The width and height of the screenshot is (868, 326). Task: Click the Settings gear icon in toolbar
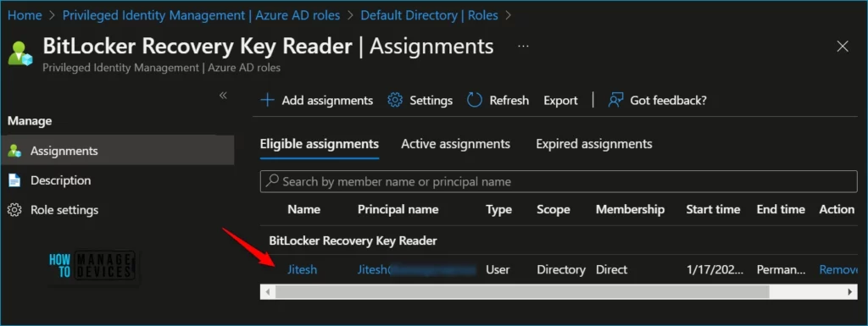pyautogui.click(x=395, y=100)
